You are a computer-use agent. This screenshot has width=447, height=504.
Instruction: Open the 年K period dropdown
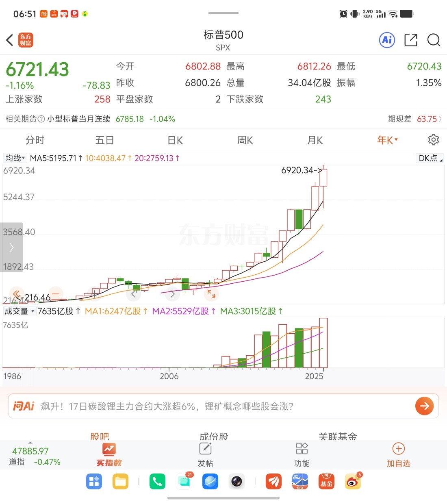click(x=387, y=140)
